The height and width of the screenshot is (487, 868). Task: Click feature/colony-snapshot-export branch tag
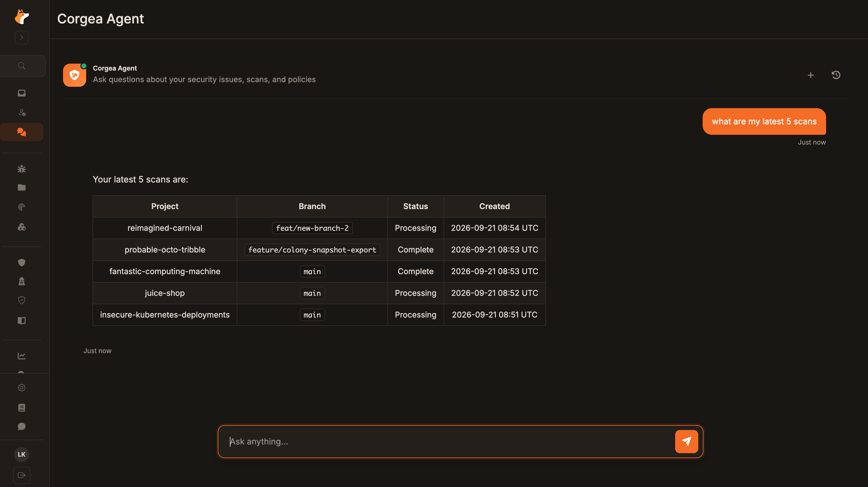(x=312, y=250)
